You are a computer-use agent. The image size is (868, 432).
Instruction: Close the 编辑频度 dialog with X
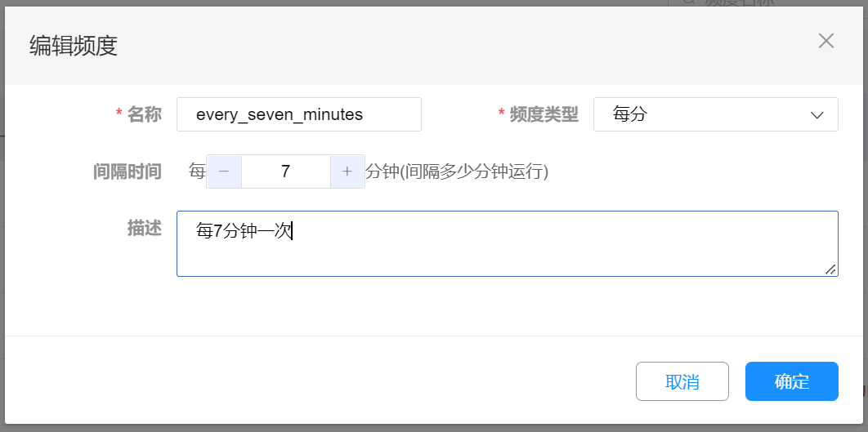[x=826, y=42]
